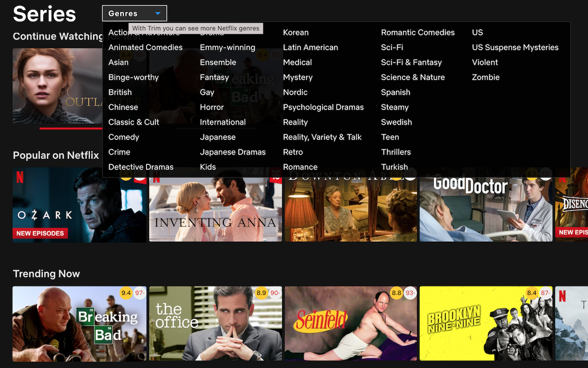
Task: Choose the Steamy genre
Action: pos(395,107)
